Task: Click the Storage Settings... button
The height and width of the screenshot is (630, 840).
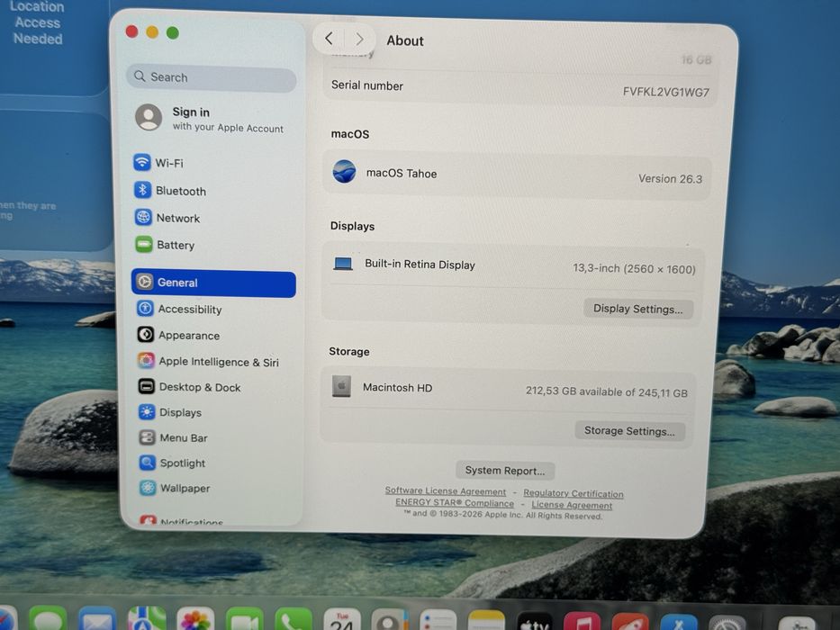Action: 629,431
